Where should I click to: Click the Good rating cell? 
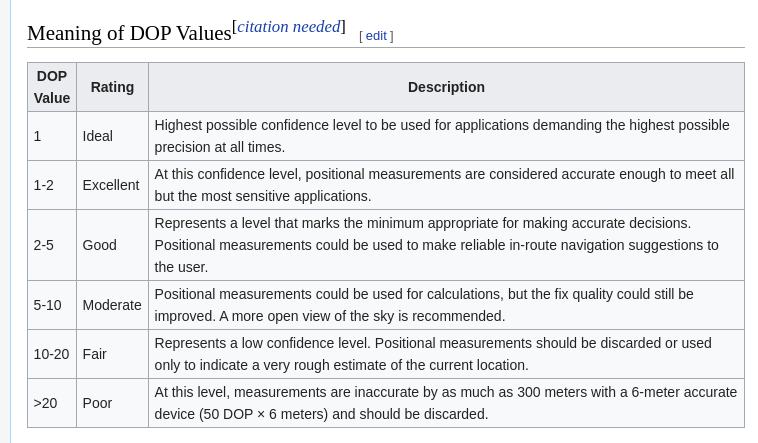coord(99,245)
